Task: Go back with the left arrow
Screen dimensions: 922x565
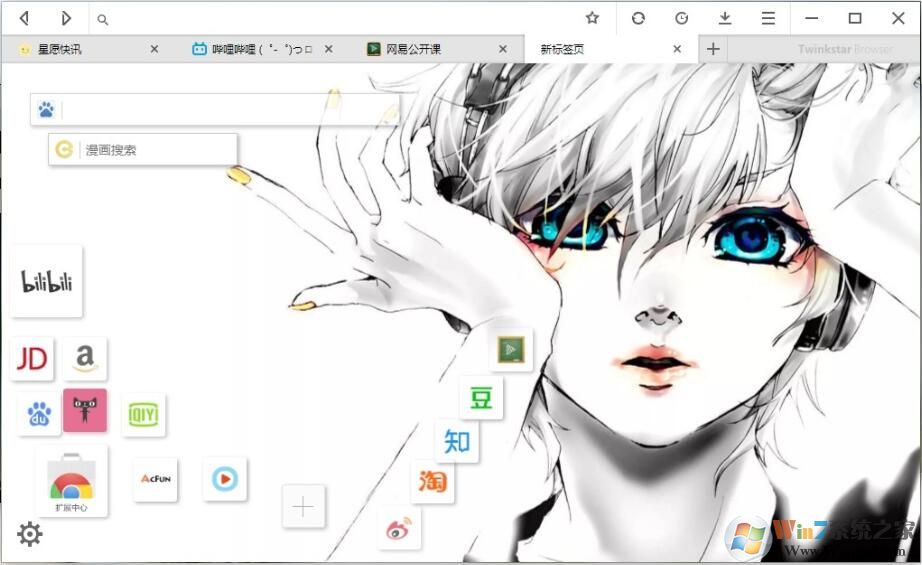Action: (x=24, y=19)
